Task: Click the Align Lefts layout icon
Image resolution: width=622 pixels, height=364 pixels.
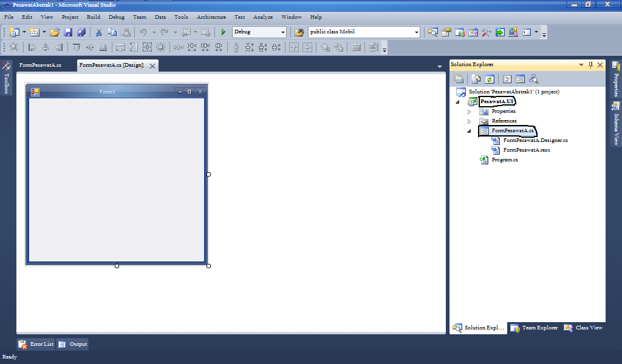Action: [32, 47]
